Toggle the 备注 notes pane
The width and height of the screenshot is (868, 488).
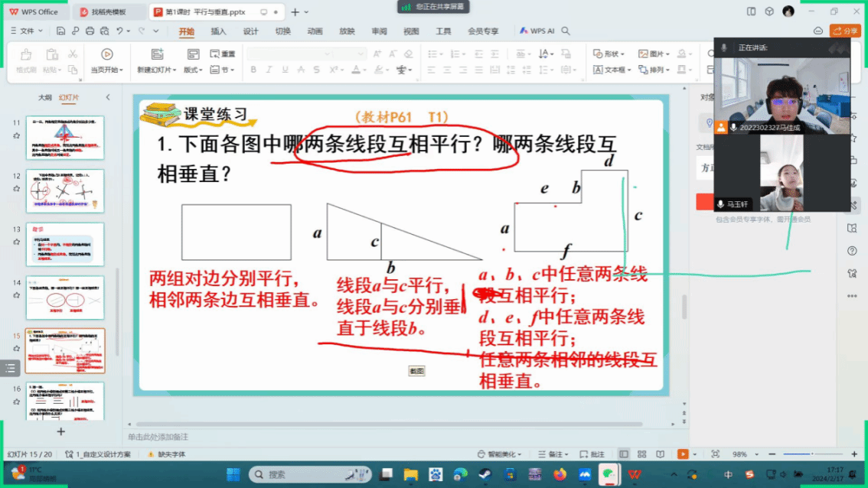(551, 454)
